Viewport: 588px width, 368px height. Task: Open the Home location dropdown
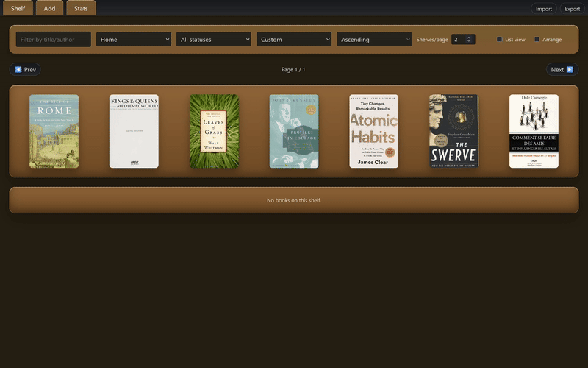tap(134, 40)
